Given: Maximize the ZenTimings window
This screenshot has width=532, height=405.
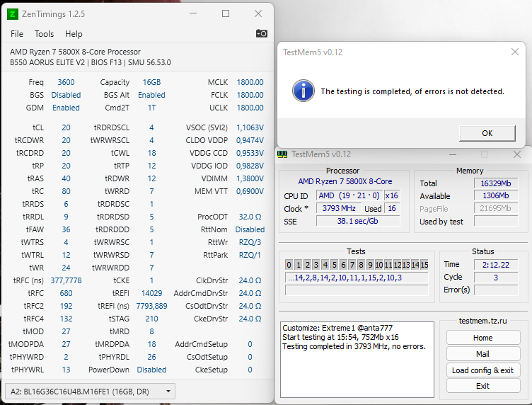Looking at the screenshot, I should [x=226, y=13].
